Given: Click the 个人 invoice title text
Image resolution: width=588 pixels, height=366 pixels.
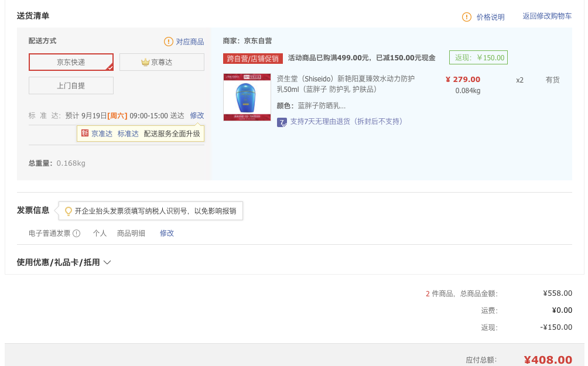Looking at the screenshot, I should tap(100, 233).
